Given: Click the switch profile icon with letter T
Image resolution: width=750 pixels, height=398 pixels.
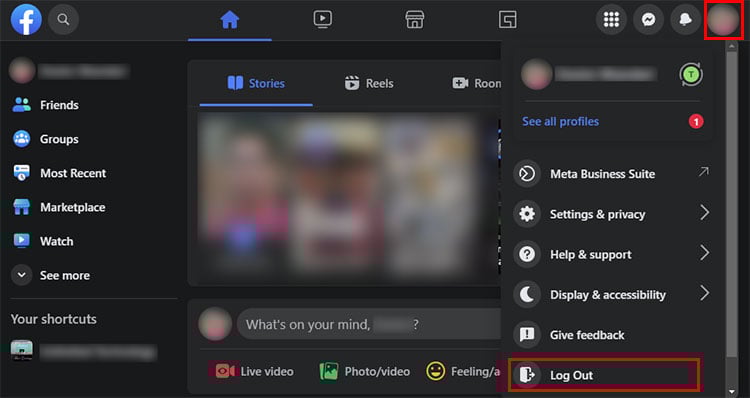Looking at the screenshot, I should click(x=691, y=75).
